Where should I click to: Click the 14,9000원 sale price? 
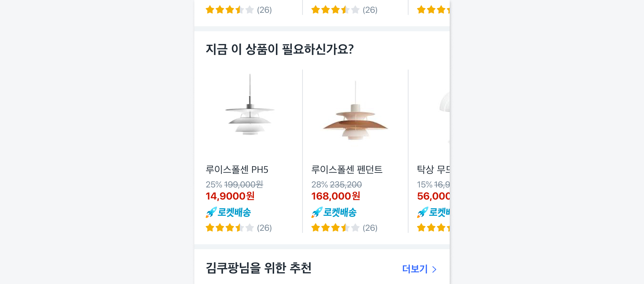(x=230, y=196)
